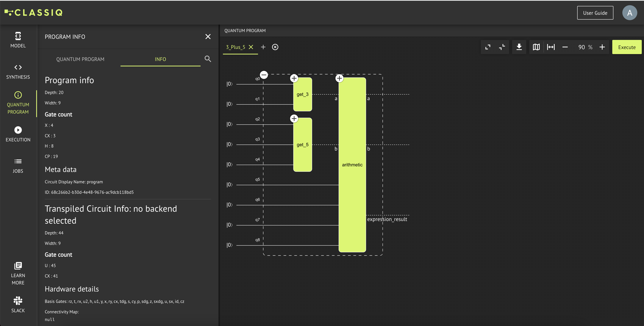Expand the get_5 function block
Image resolution: width=644 pixels, height=326 pixels.
click(x=294, y=118)
